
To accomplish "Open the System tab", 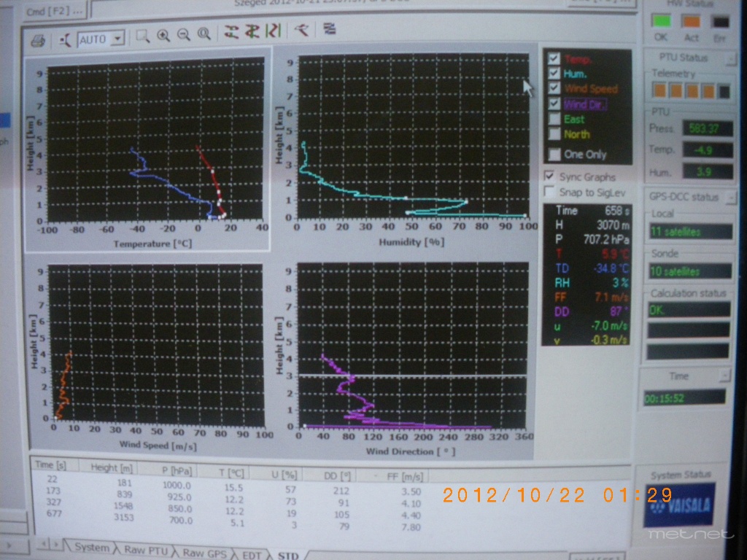I will click(x=91, y=548).
